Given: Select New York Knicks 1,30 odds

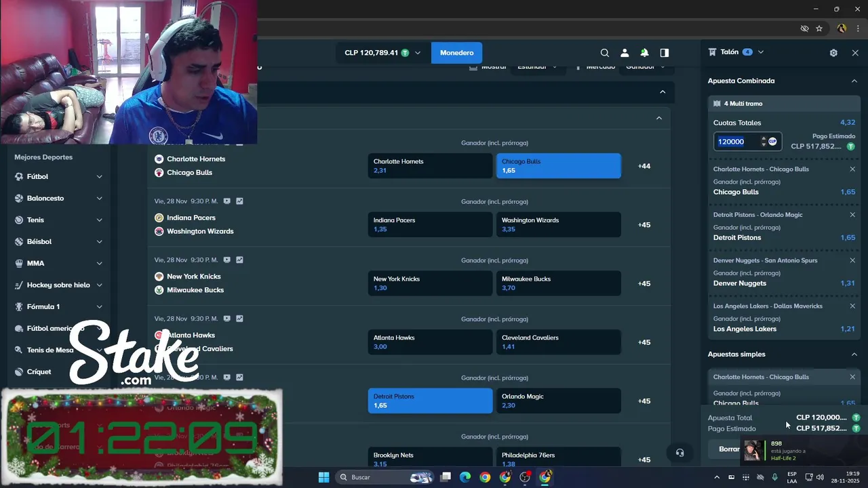Looking at the screenshot, I should tap(430, 283).
